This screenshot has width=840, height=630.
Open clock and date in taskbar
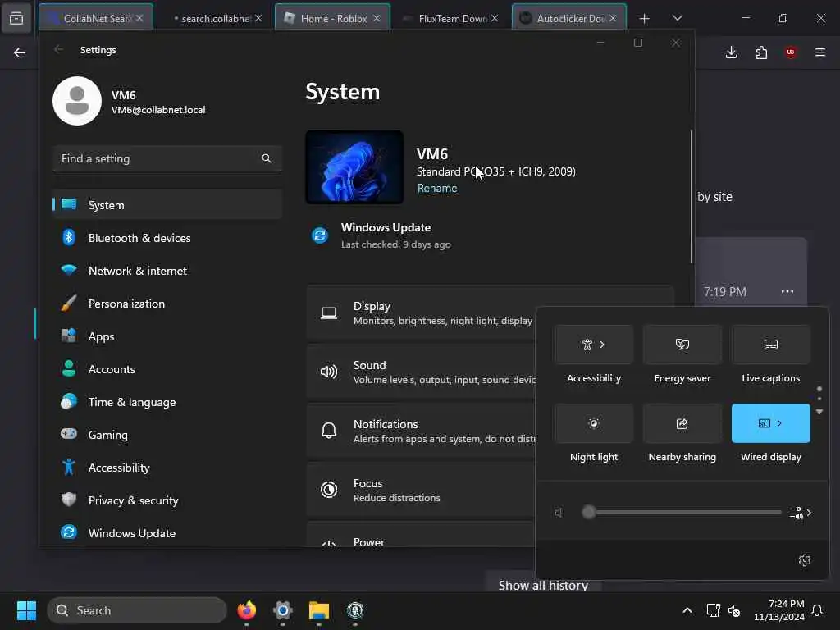pos(779,610)
